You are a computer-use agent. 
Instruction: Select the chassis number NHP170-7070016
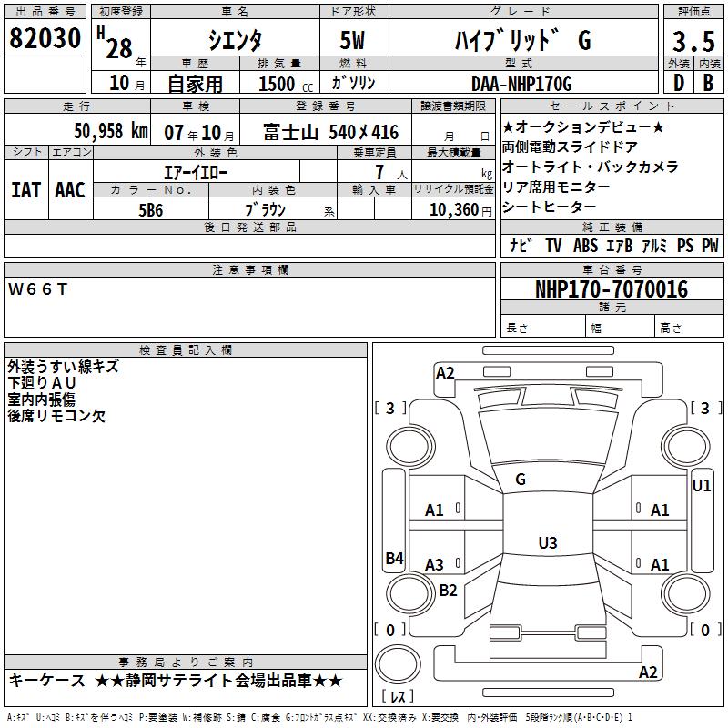point(612,289)
